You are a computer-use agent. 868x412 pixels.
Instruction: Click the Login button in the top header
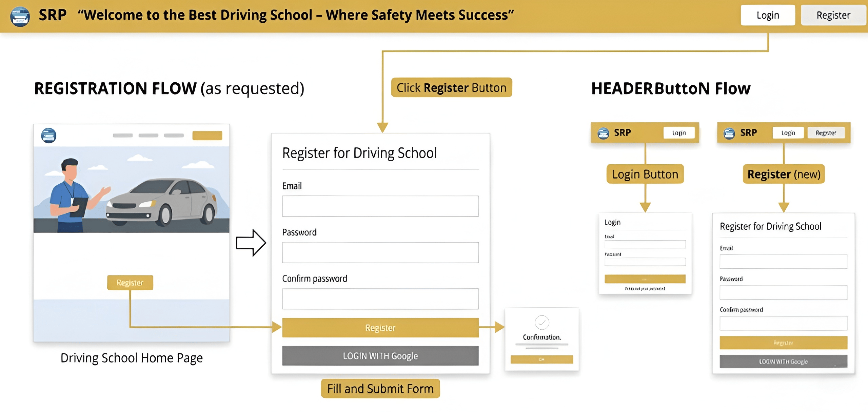[x=768, y=15]
